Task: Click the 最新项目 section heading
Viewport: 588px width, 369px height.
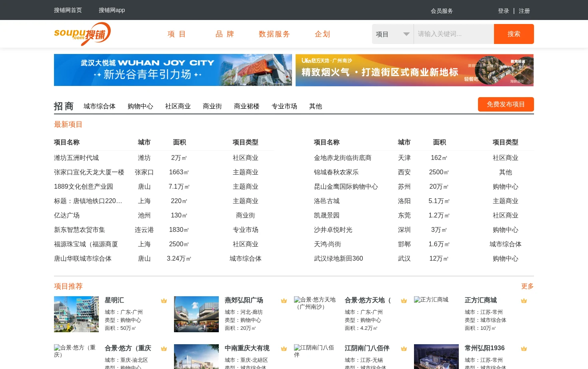Action: pos(68,124)
